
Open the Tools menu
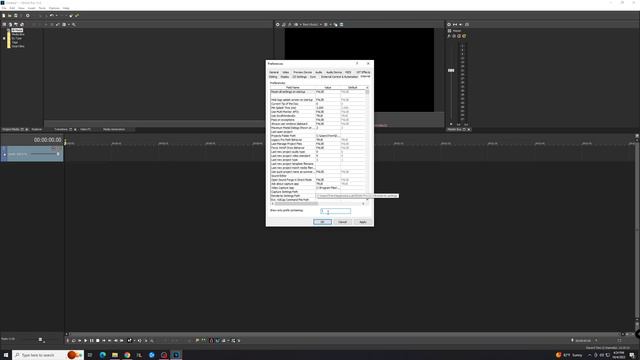click(42, 8)
